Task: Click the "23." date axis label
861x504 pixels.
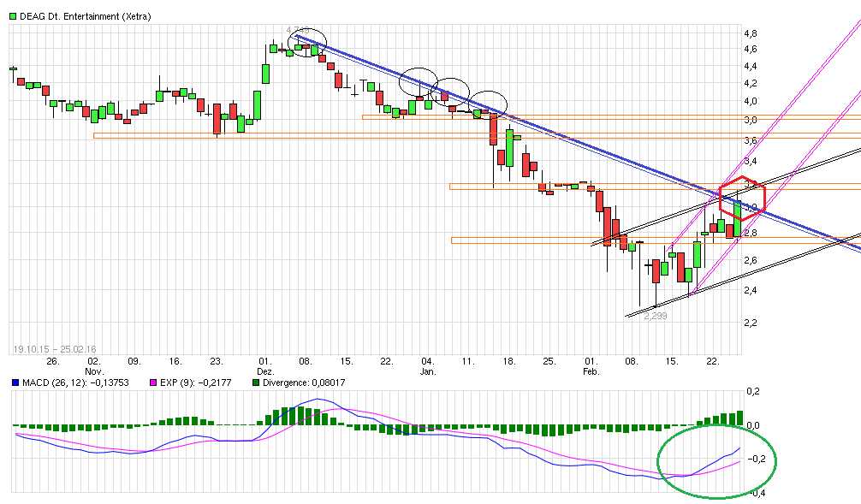Action: (x=217, y=361)
